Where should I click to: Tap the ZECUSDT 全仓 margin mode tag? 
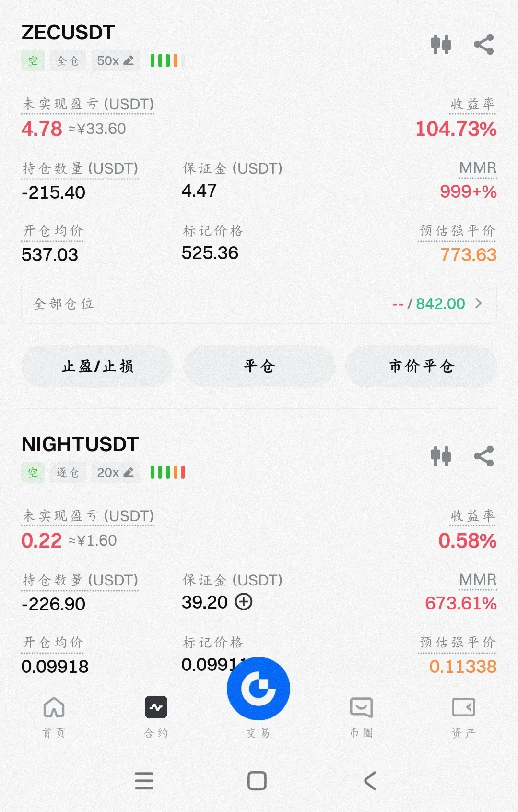point(68,61)
